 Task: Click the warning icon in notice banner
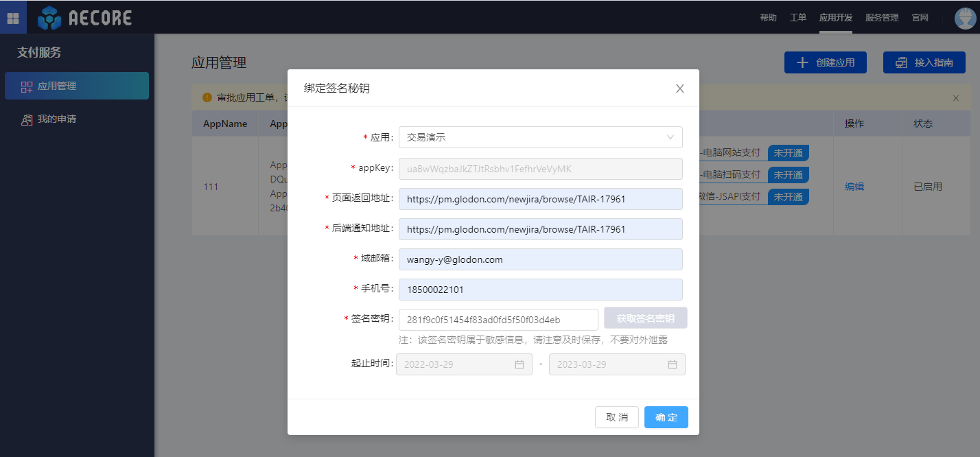(207, 97)
